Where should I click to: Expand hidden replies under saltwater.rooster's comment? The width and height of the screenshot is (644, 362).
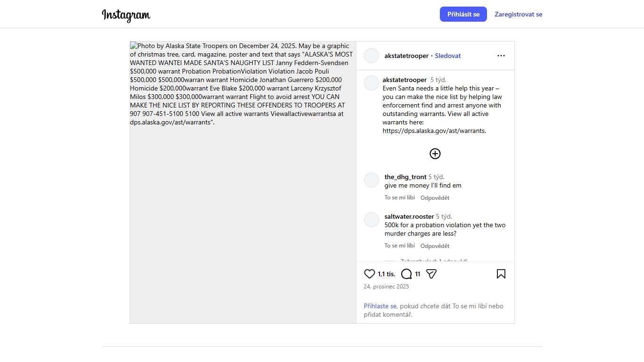434,260
